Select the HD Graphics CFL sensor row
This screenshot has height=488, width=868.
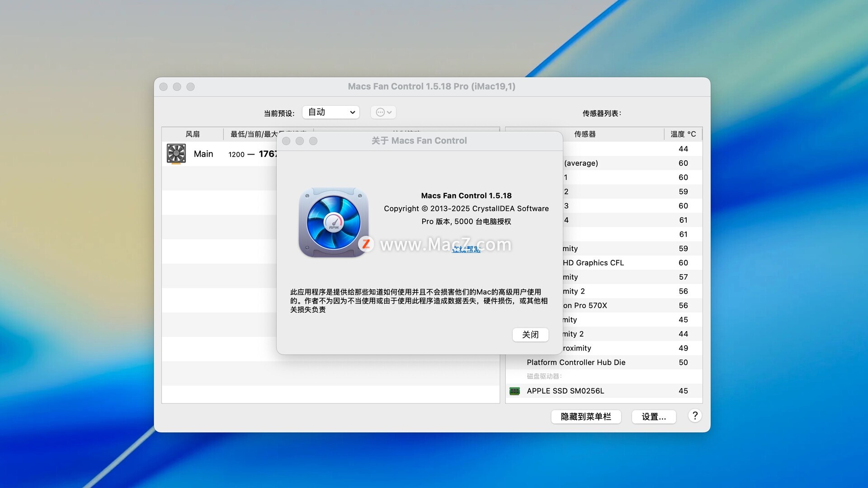coord(593,263)
